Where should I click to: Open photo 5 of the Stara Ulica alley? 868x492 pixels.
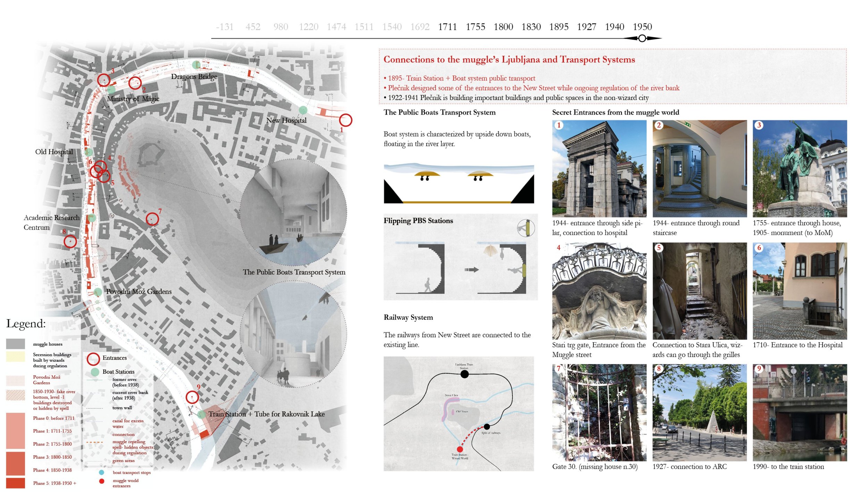point(700,291)
